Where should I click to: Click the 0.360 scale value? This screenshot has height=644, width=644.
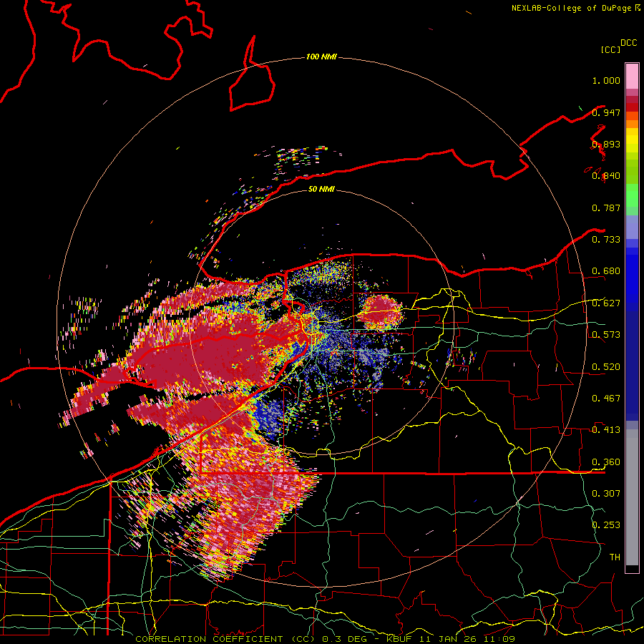pyautogui.click(x=606, y=462)
